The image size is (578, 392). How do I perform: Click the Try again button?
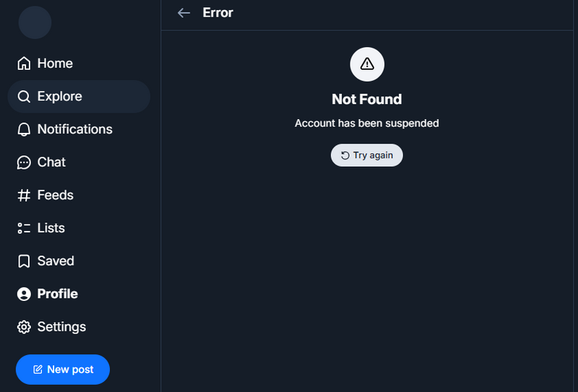tap(367, 155)
